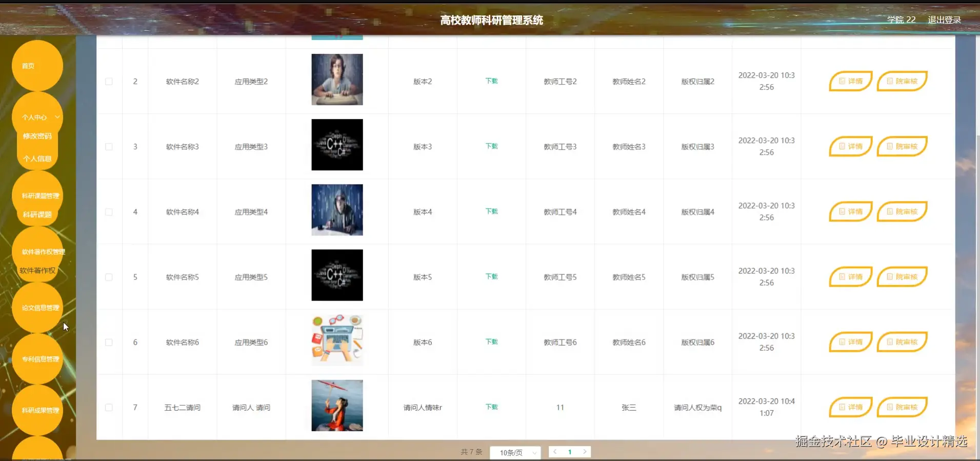Open 软件著作权 submenu item
980x461 pixels.
37,270
